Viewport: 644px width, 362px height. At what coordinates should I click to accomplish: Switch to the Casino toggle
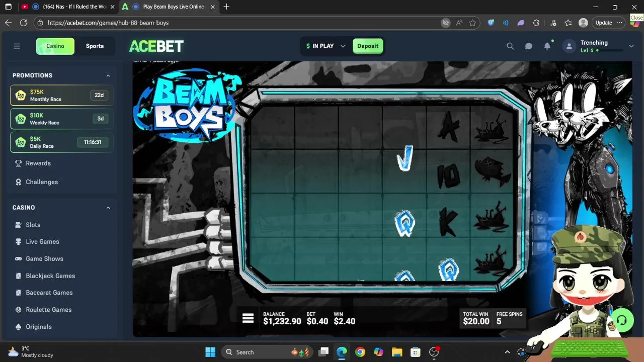pyautogui.click(x=55, y=46)
